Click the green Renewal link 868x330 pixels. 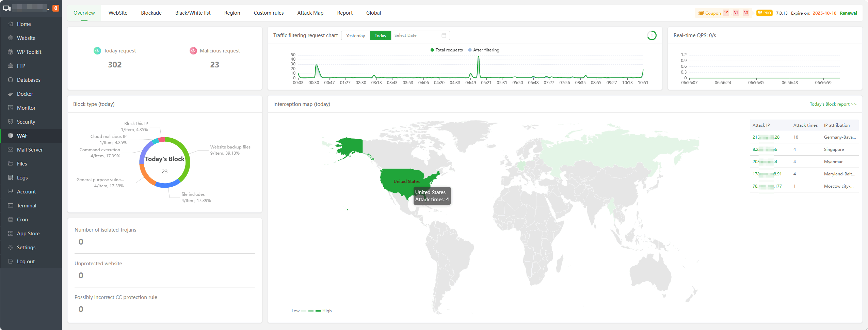point(848,13)
